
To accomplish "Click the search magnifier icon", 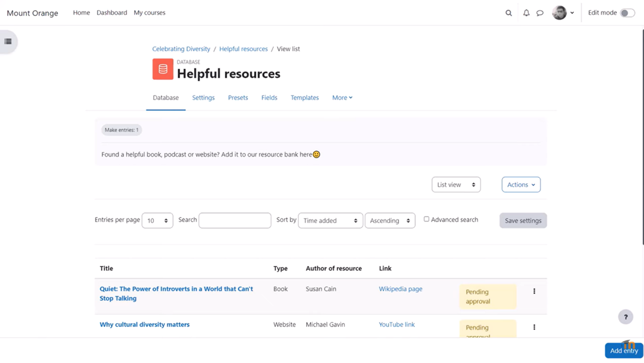I will [x=508, y=13].
